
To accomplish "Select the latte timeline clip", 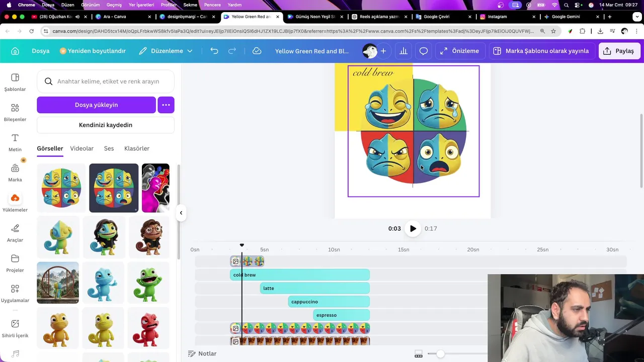I will coord(315,288).
